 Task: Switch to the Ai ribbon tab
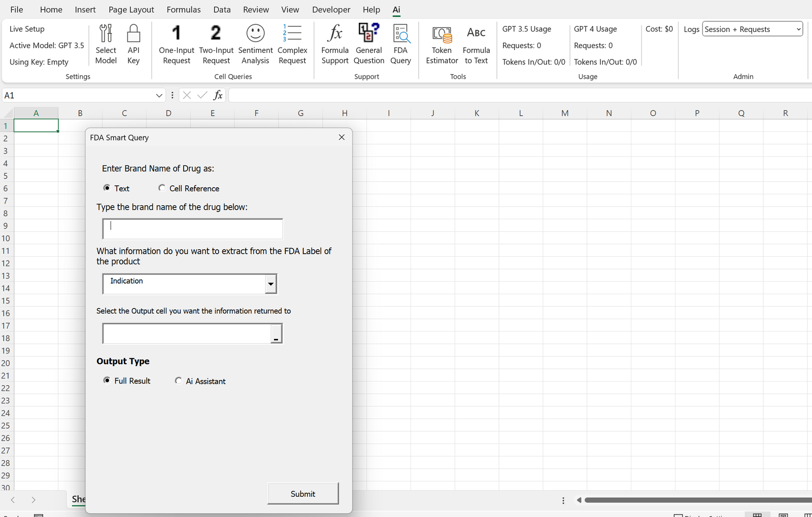[x=396, y=10]
